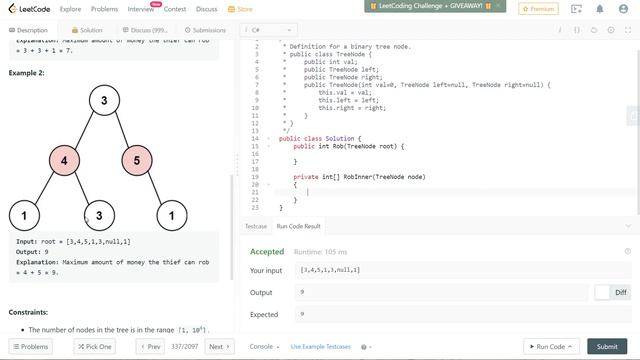Open the Interview menu
The height and width of the screenshot is (360, 640).
pos(141,9)
